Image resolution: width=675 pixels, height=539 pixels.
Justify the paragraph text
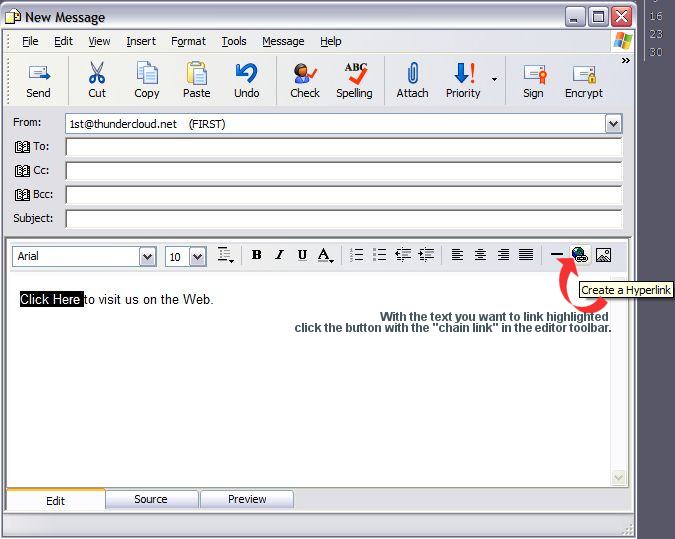(x=526, y=255)
